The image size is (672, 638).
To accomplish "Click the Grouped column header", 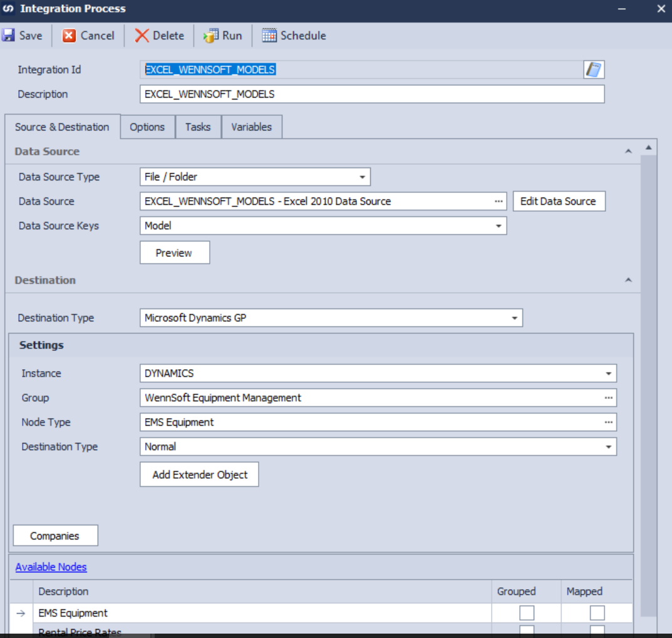I will (526, 592).
